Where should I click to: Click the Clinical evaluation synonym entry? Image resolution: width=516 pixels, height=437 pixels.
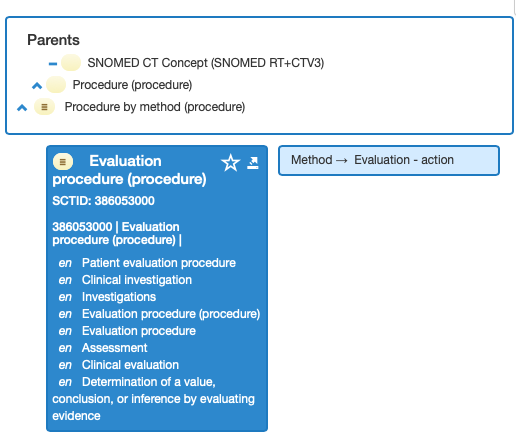130,365
